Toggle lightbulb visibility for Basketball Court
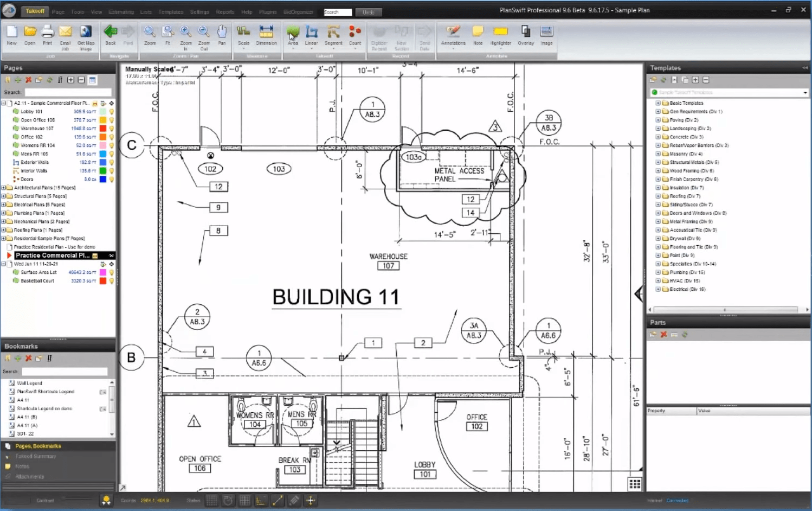 tap(112, 281)
